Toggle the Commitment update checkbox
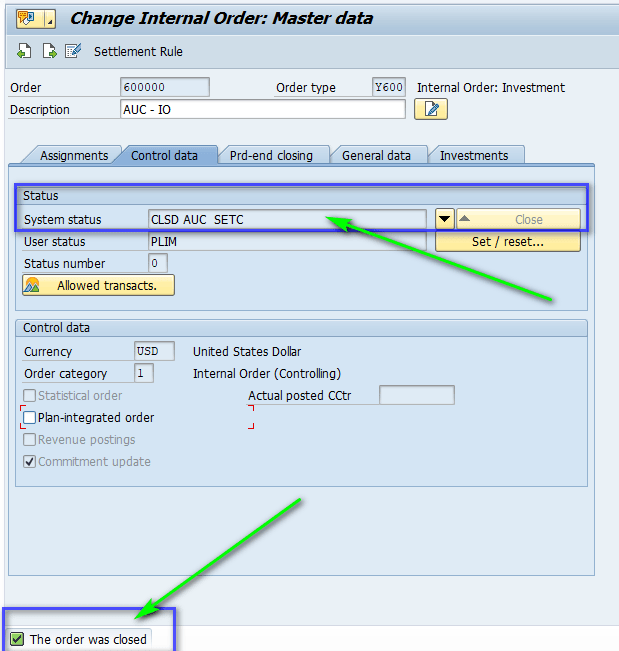 30,461
